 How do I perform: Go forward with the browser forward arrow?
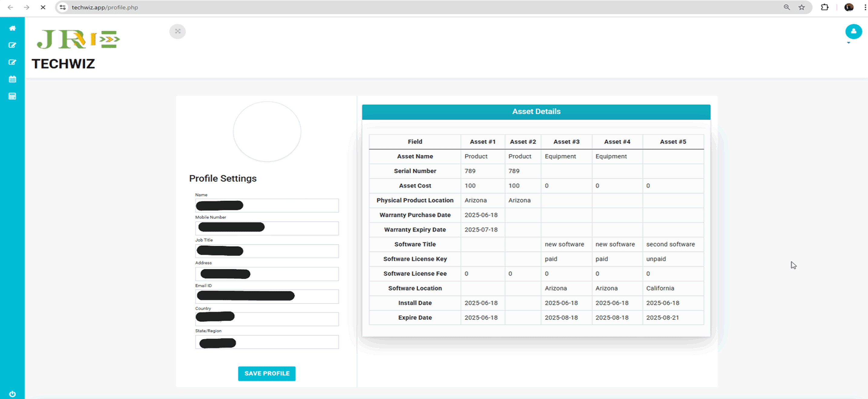pyautogui.click(x=27, y=7)
